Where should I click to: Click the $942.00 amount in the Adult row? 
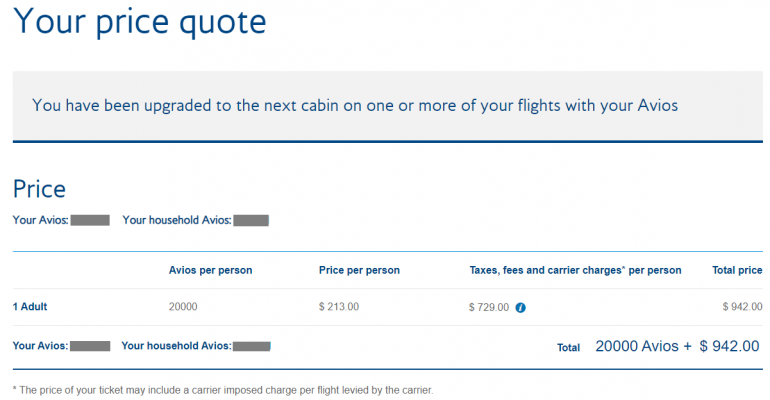click(740, 307)
